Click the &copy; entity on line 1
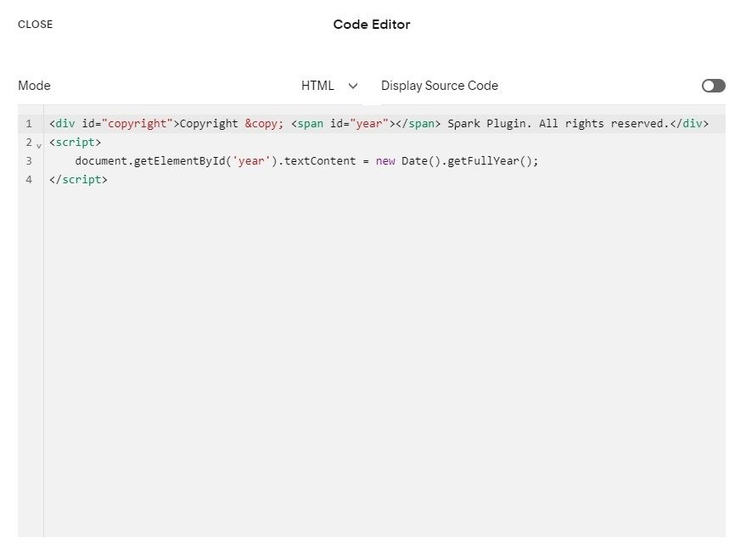 click(263, 123)
